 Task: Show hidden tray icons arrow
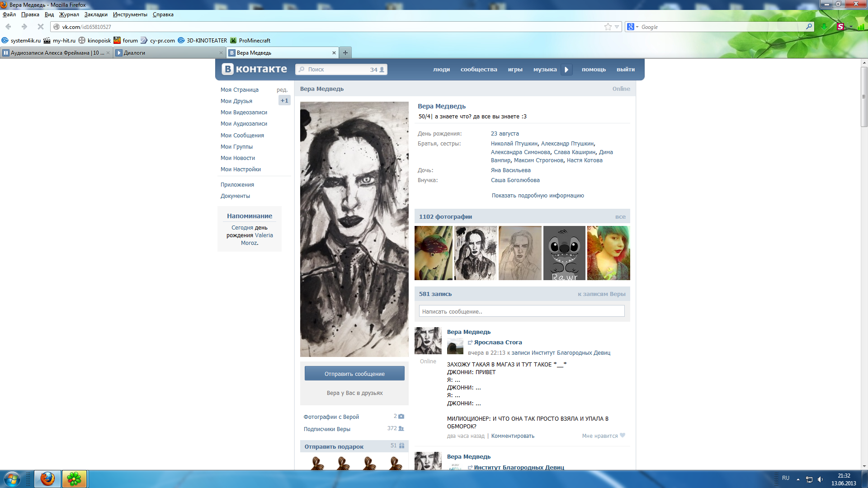coord(798,479)
